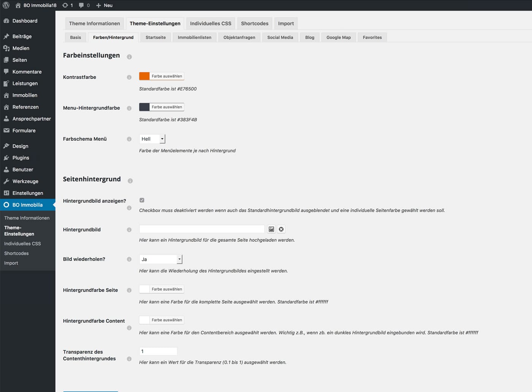Open media library icon next to Hintergrundbild field

[x=271, y=229]
